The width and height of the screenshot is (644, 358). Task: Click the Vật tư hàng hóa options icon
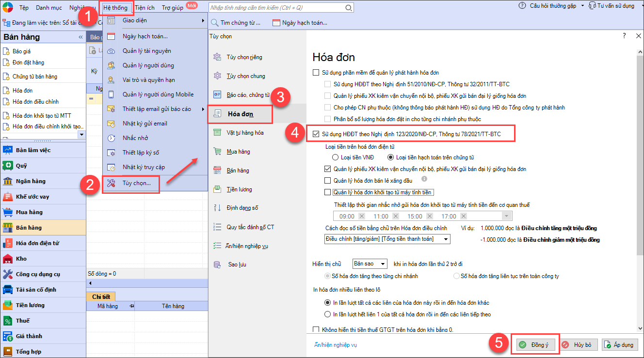point(217,133)
